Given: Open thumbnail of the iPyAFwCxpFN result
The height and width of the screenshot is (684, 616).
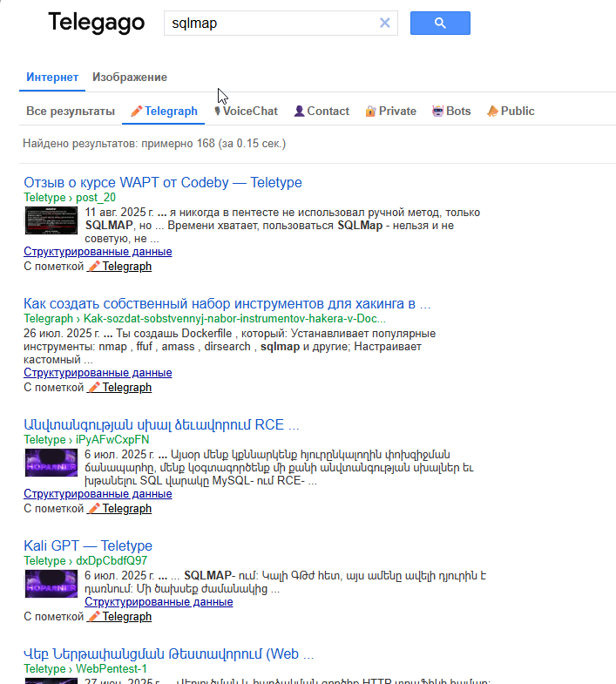Looking at the screenshot, I should [x=51, y=463].
